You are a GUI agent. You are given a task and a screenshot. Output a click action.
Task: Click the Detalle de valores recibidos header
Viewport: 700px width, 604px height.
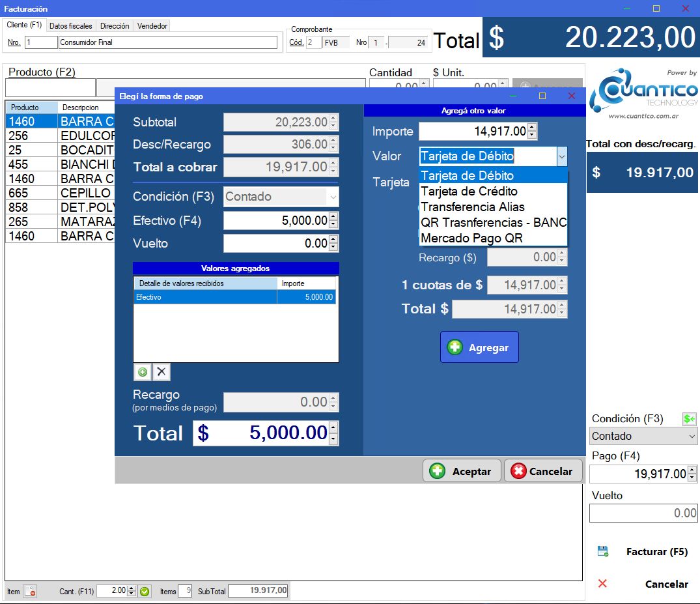click(205, 283)
